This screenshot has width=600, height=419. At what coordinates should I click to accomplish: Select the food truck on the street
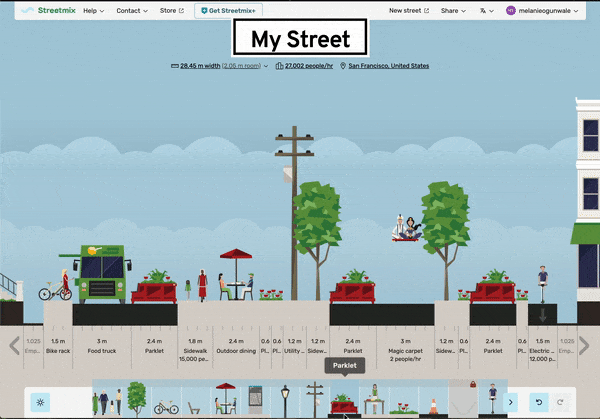(102, 274)
